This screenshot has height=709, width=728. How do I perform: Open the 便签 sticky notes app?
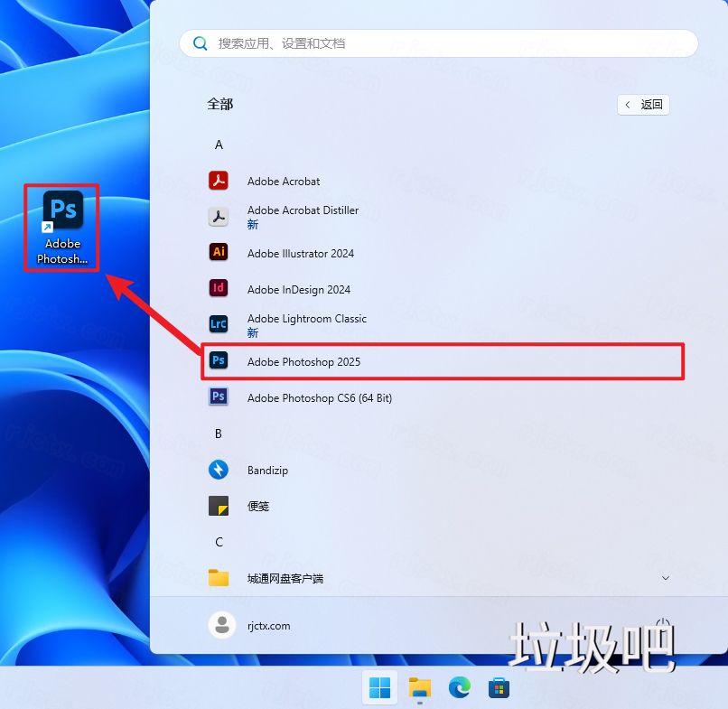click(x=258, y=506)
